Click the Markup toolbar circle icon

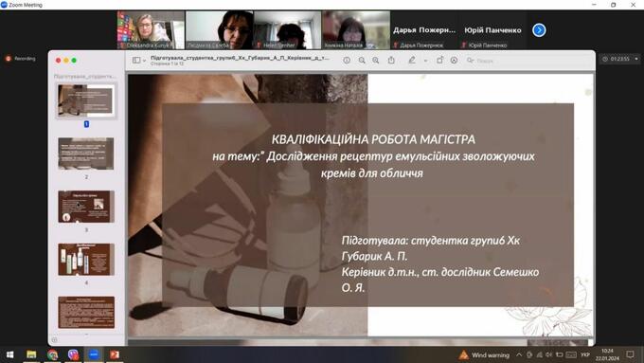pos(454,60)
